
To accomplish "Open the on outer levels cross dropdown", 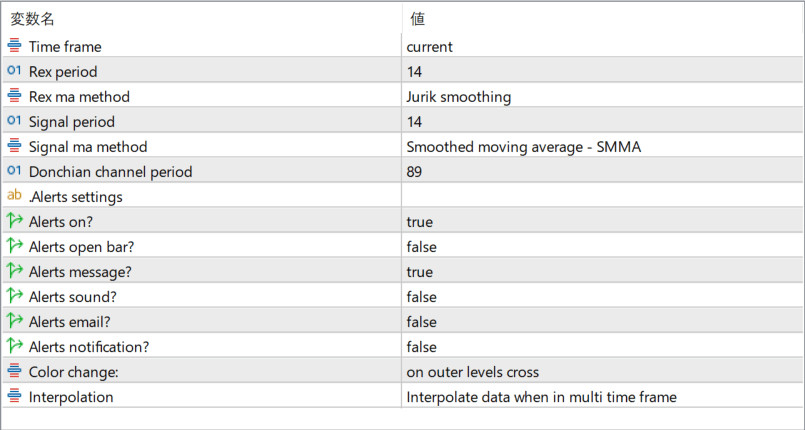I will [x=472, y=372].
